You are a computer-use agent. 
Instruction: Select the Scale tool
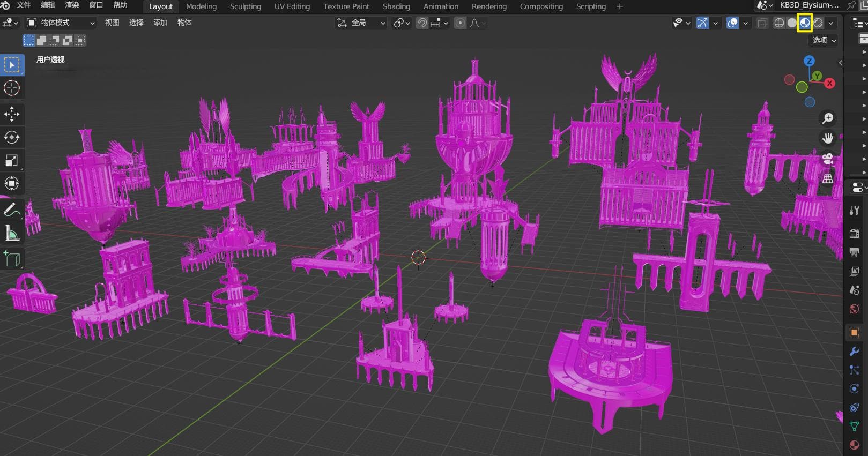[12, 160]
